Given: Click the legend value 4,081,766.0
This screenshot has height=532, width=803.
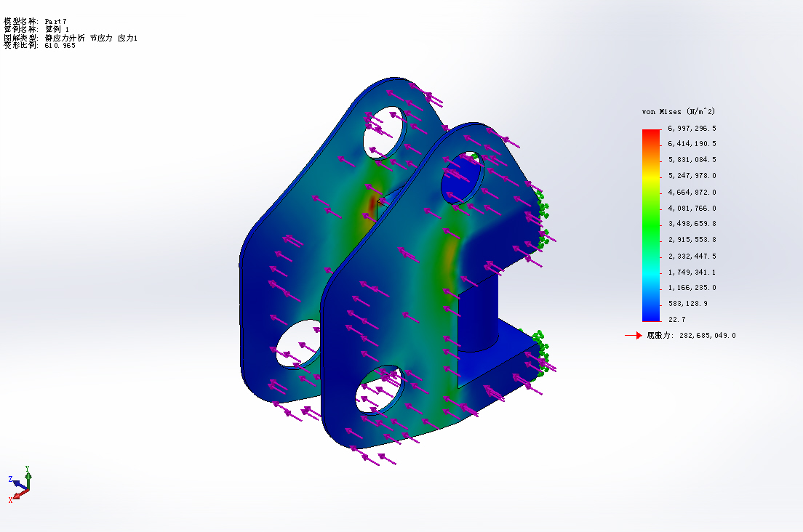Looking at the screenshot, I should pos(692,208).
